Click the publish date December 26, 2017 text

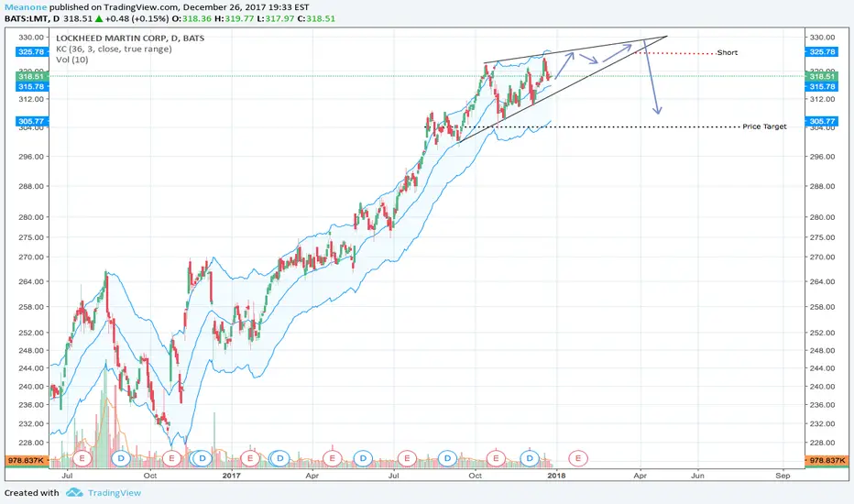[x=223, y=7]
